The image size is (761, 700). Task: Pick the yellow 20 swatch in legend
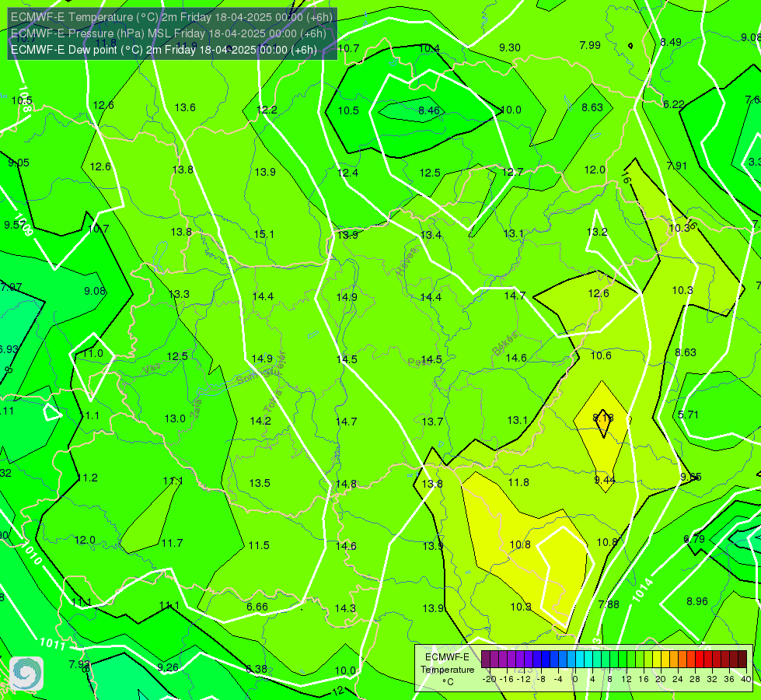point(656,660)
